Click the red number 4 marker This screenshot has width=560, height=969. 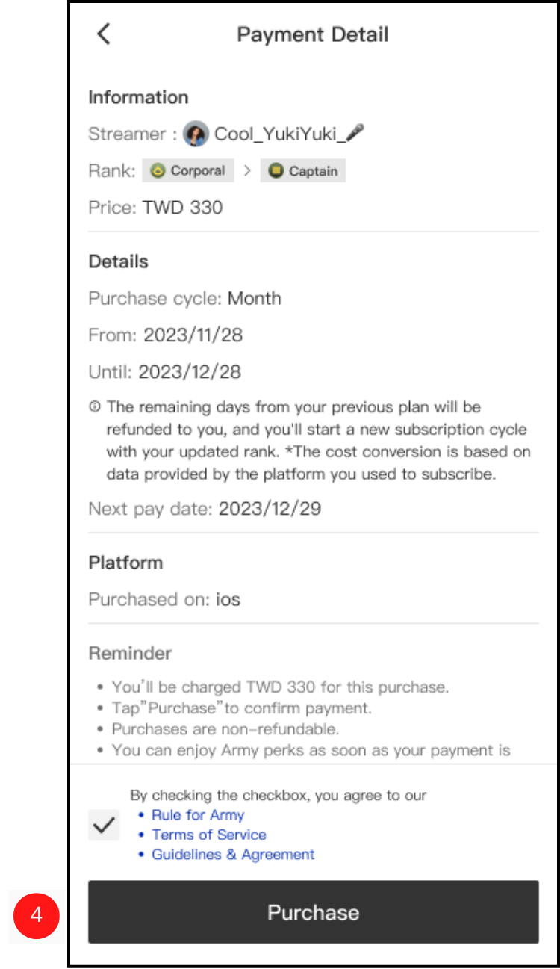pyautogui.click(x=36, y=915)
